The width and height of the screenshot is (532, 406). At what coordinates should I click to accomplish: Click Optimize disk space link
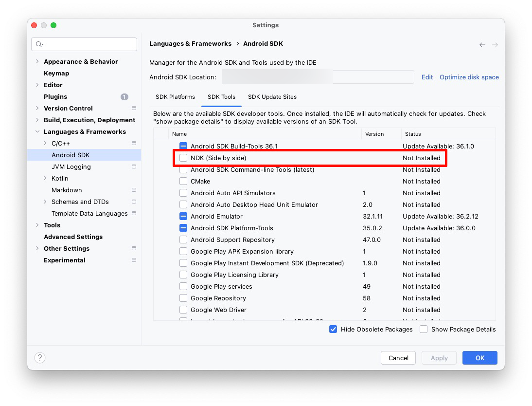[469, 77]
